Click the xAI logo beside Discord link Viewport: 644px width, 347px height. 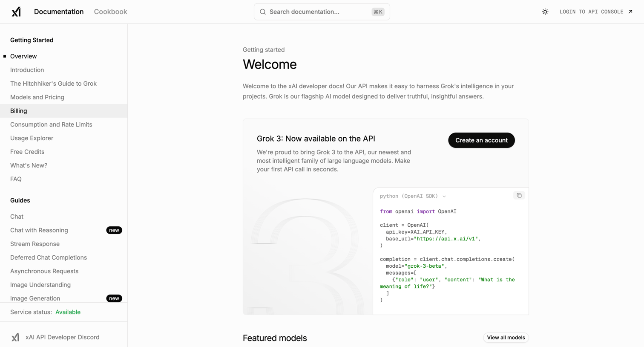point(15,337)
